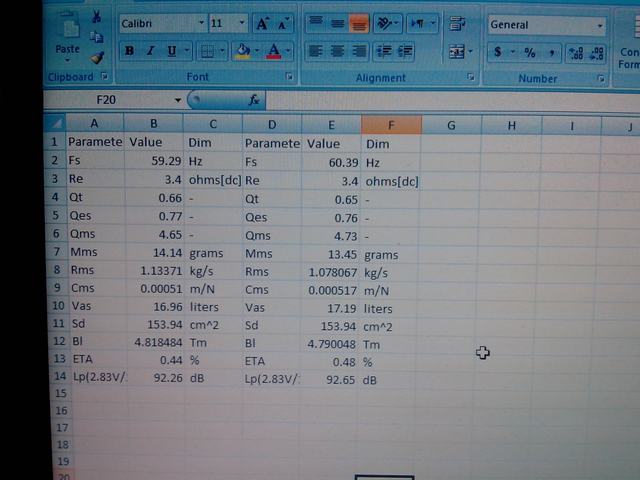Click the Name Box showing F20
Image resolution: width=640 pixels, height=480 pixels.
coord(107,100)
